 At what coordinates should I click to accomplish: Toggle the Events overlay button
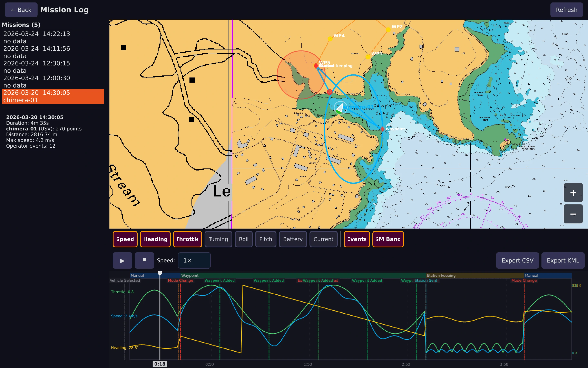pos(357,239)
